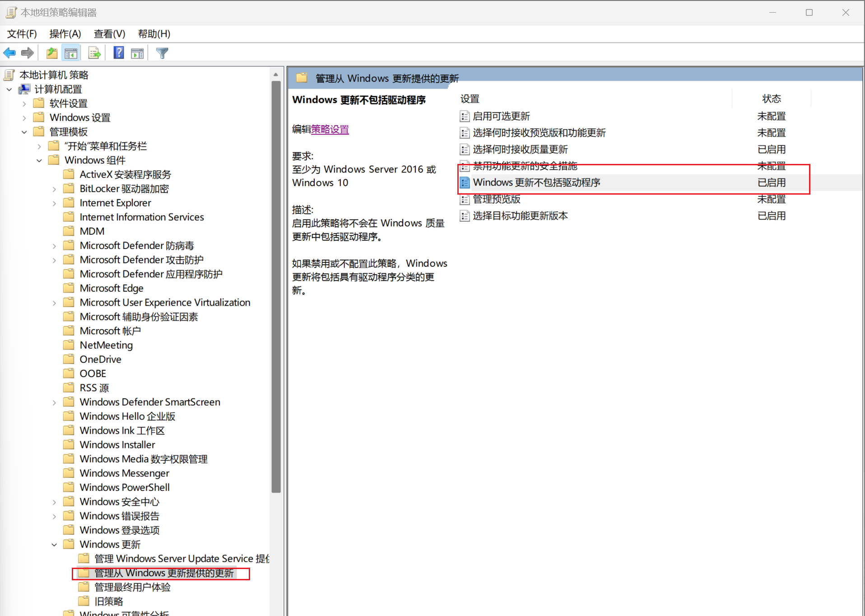
Task: Toggle the show/hide console tree icon
Action: [x=71, y=53]
